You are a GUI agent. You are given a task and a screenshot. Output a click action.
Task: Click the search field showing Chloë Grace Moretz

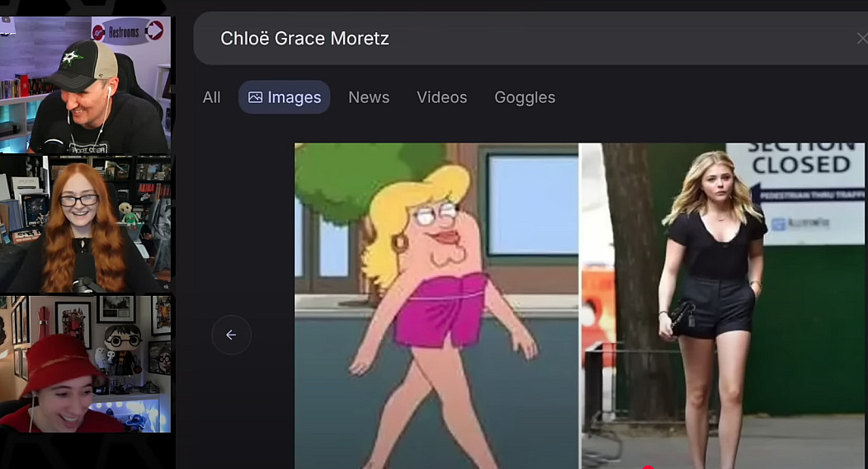point(531,38)
